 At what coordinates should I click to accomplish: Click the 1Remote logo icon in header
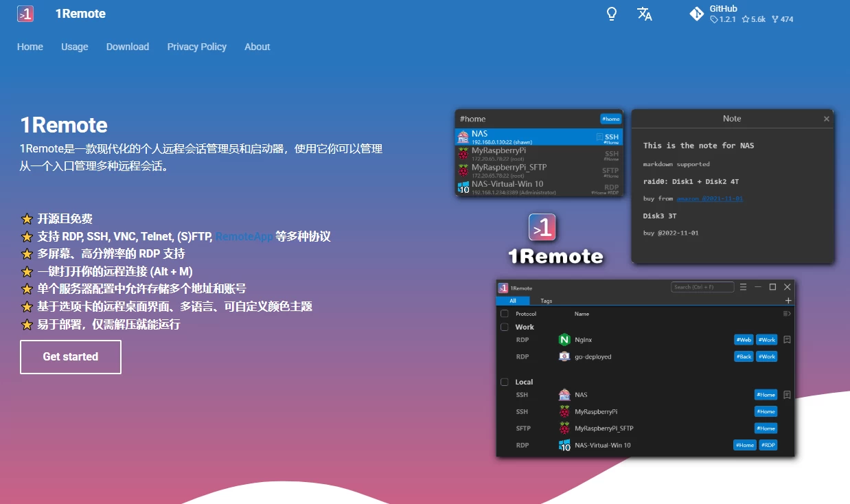pos(25,14)
